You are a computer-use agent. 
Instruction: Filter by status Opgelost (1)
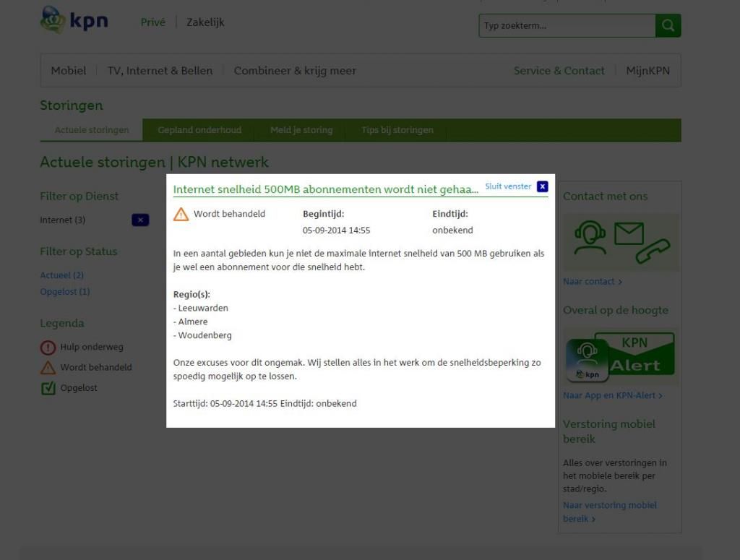point(65,291)
